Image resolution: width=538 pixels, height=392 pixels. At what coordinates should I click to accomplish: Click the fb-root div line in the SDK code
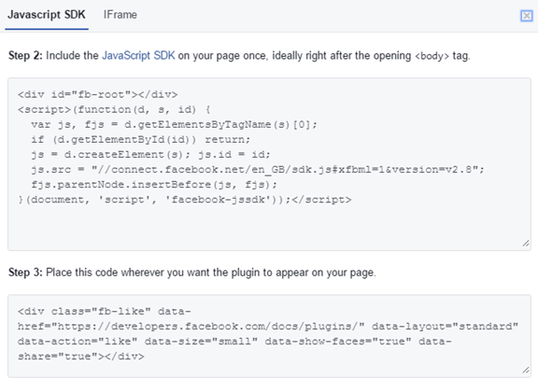point(98,94)
